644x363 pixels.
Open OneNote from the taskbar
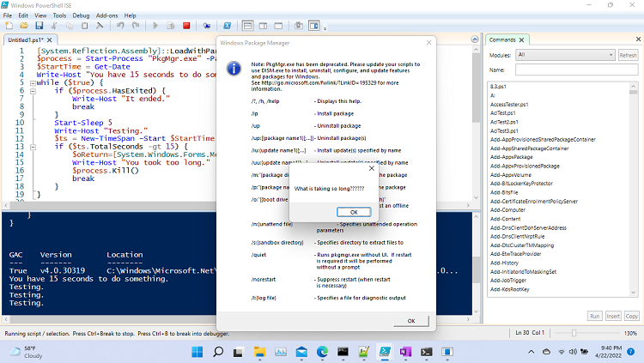(x=406, y=352)
